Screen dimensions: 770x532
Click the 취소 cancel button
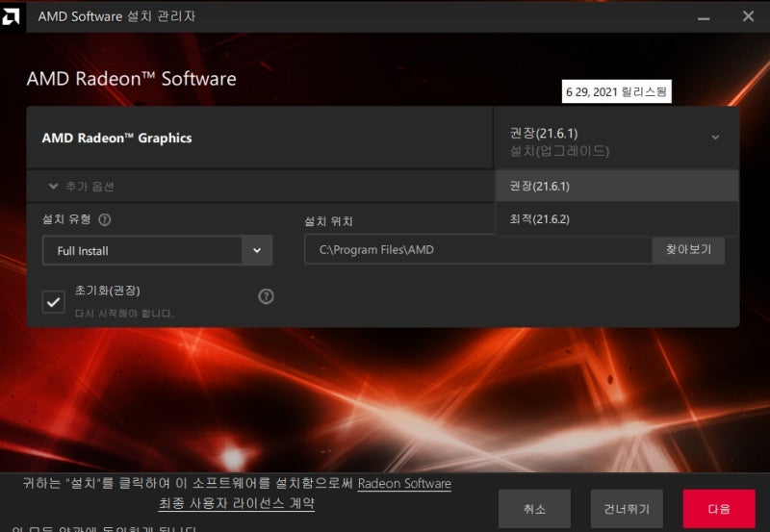(x=534, y=509)
